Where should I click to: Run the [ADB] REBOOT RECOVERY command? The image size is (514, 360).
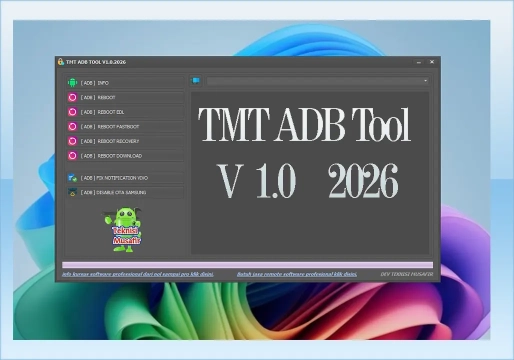(125, 141)
